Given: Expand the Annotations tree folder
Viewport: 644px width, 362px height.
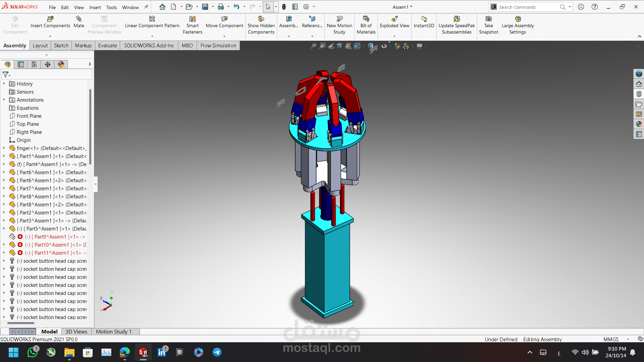Looking at the screenshot, I should point(4,100).
